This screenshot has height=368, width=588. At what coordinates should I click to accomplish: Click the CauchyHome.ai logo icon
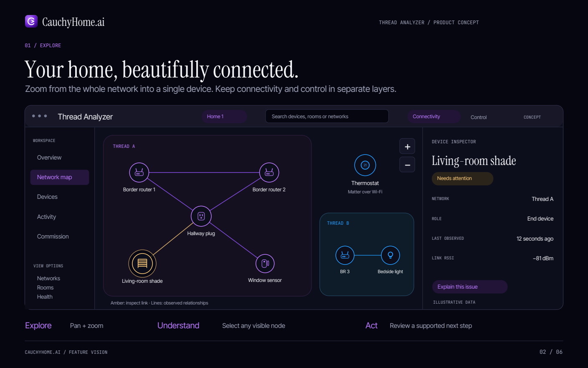pyautogui.click(x=31, y=21)
